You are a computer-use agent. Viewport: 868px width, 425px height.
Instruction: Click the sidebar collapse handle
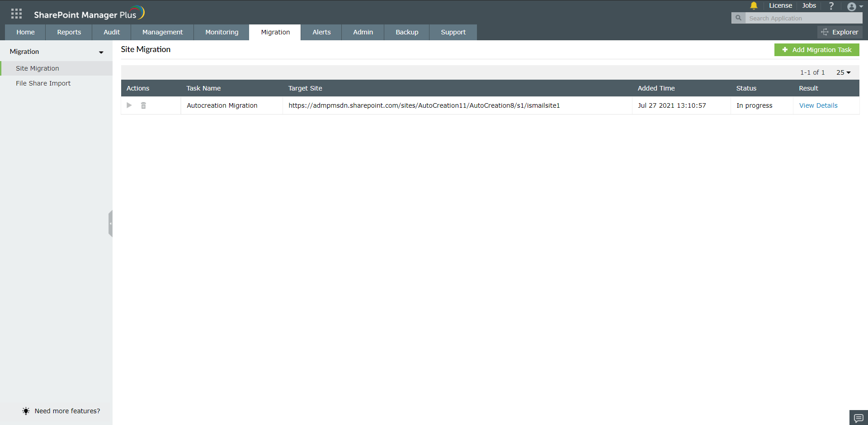(111, 223)
